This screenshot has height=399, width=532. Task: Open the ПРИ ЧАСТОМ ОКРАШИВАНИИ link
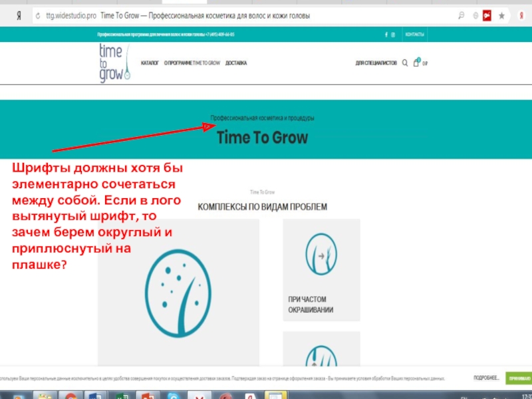[311, 305]
